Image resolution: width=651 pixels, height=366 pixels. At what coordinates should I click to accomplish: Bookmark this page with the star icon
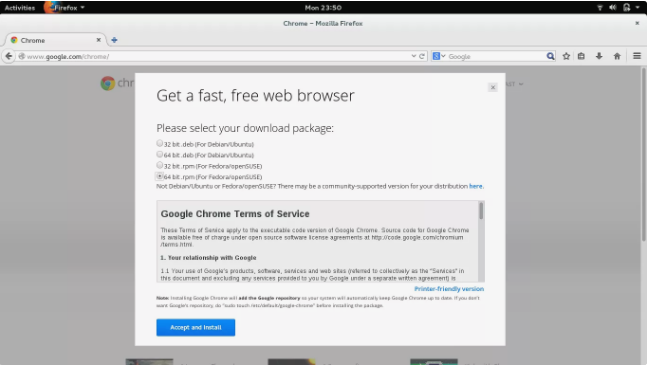[566, 56]
